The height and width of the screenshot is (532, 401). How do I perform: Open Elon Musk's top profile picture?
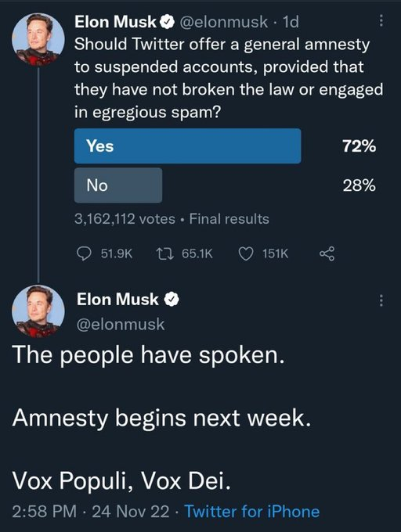[38, 40]
